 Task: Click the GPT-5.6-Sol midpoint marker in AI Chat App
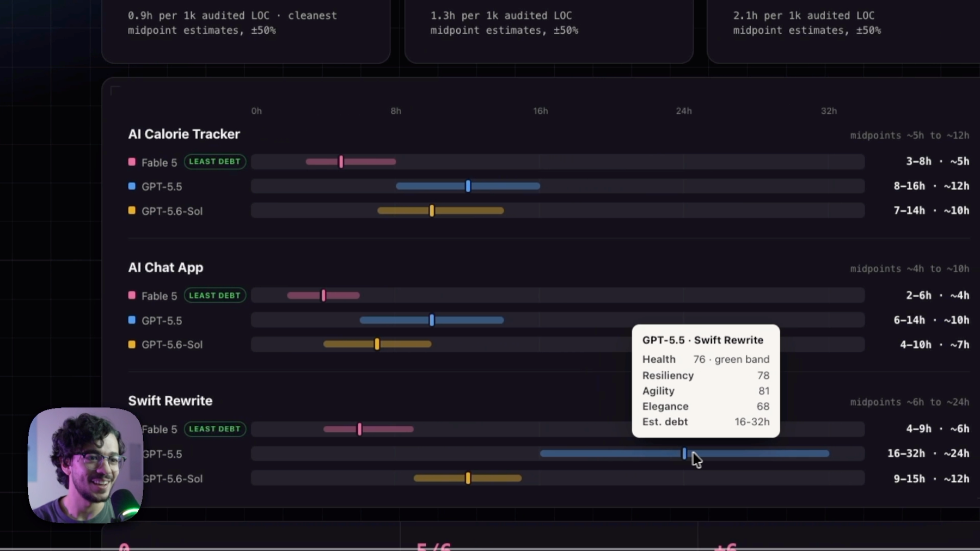tap(377, 344)
